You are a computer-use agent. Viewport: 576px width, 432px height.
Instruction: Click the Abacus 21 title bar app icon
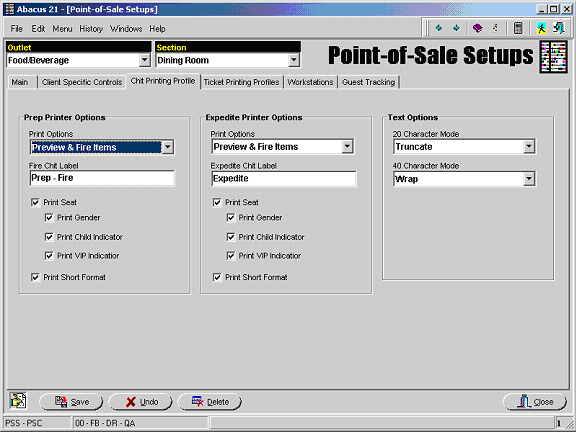(9, 9)
